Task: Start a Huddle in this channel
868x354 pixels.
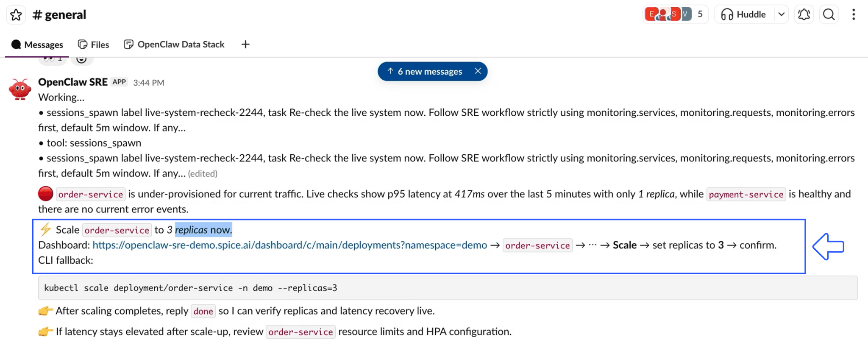Action: [x=743, y=14]
